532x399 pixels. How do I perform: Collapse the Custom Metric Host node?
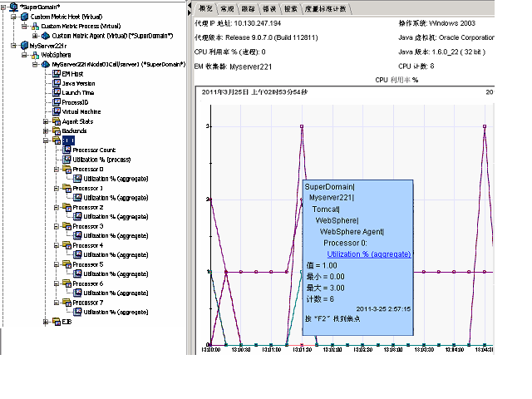(13, 17)
